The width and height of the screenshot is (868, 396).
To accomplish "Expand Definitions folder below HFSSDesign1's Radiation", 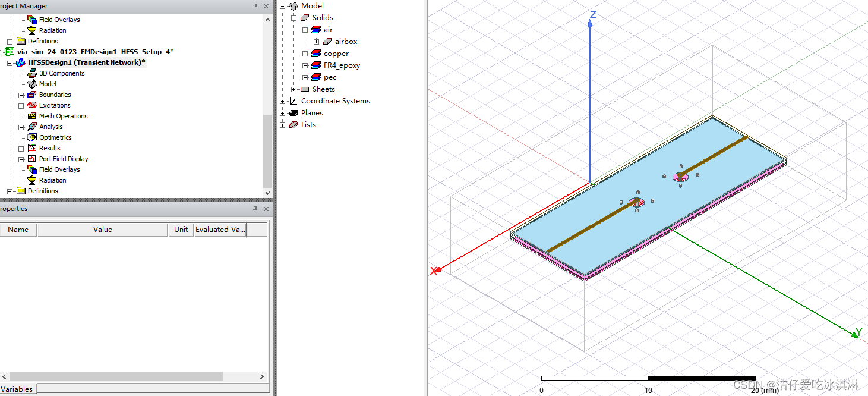I will point(10,191).
